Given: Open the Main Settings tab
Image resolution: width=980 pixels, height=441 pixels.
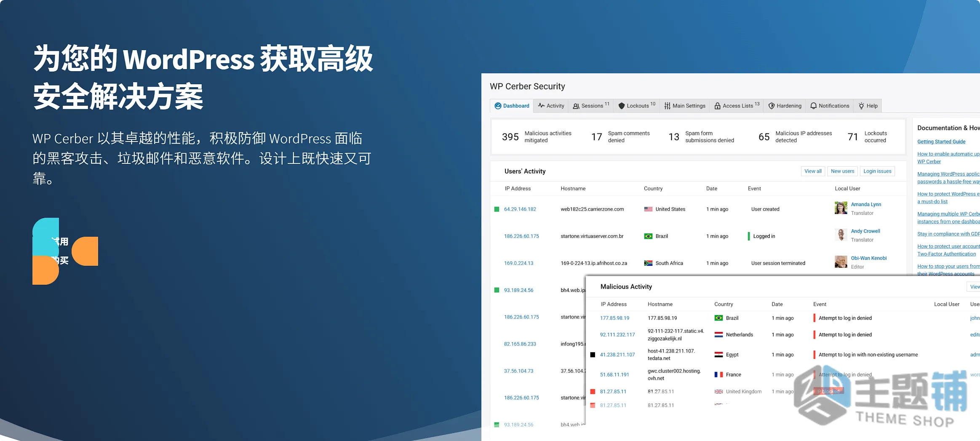Looking at the screenshot, I should point(685,106).
